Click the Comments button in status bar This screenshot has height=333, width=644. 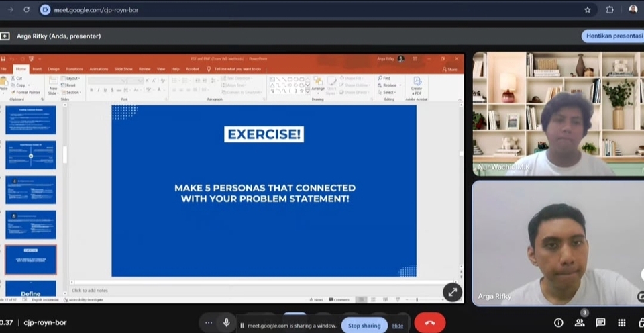coord(339,299)
